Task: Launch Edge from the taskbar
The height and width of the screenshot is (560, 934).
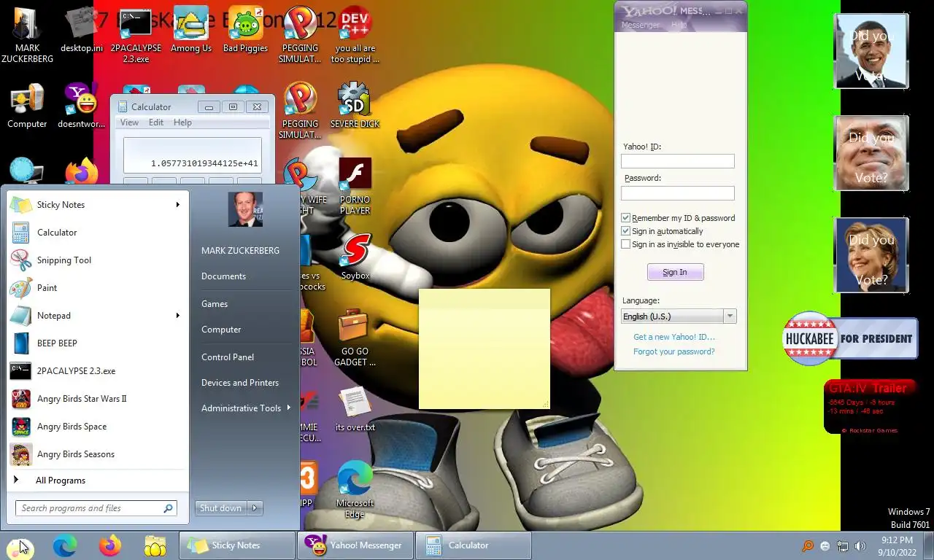Action: click(x=65, y=545)
